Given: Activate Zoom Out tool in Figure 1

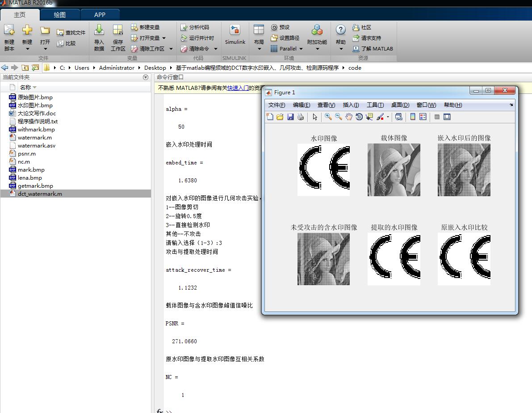Looking at the screenshot, I should 339,117.
